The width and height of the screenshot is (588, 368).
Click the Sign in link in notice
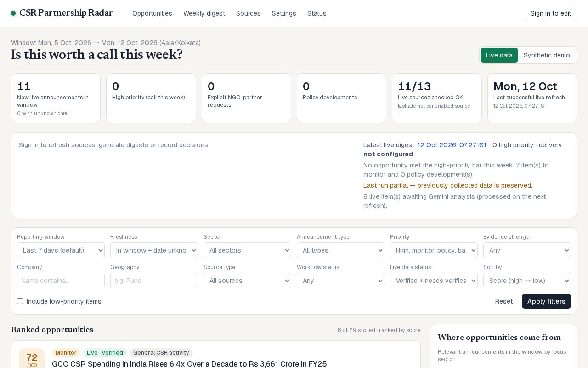coord(28,145)
